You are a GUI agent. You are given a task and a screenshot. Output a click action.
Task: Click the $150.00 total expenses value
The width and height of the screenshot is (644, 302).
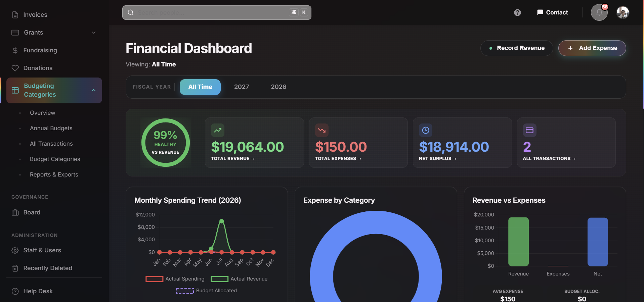point(341,147)
